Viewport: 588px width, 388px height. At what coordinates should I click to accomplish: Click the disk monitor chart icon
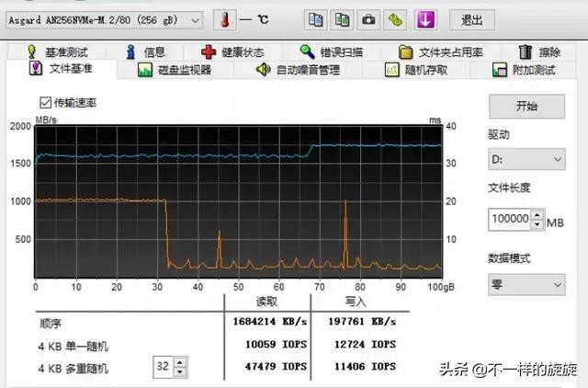145,70
